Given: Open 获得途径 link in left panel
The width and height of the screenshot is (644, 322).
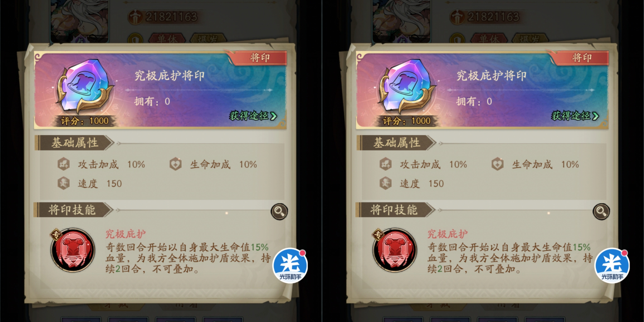Looking at the screenshot, I should (x=253, y=116).
